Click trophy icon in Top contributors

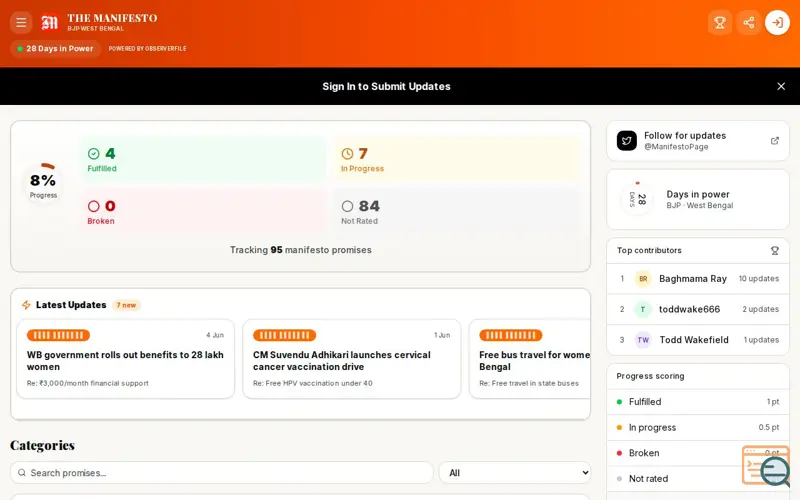pos(774,251)
